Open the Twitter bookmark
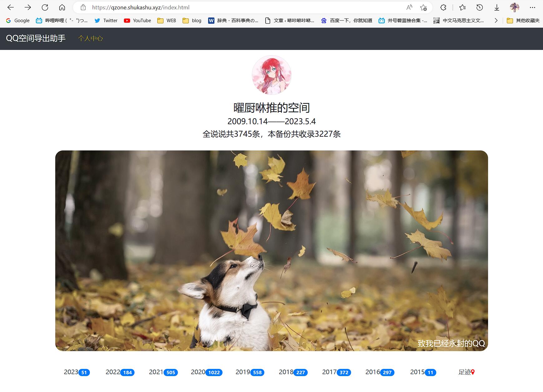The image size is (543, 392). point(106,20)
